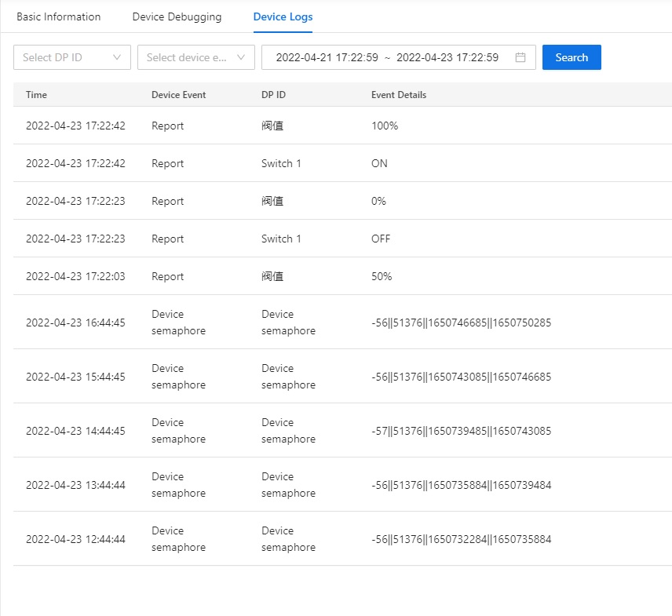Select details -57||51376||1650739485||1650743085
672x616 pixels.
click(x=461, y=431)
